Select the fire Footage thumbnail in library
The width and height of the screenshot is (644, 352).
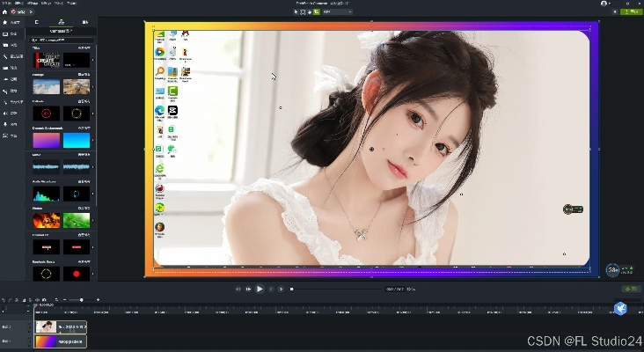pos(46,220)
